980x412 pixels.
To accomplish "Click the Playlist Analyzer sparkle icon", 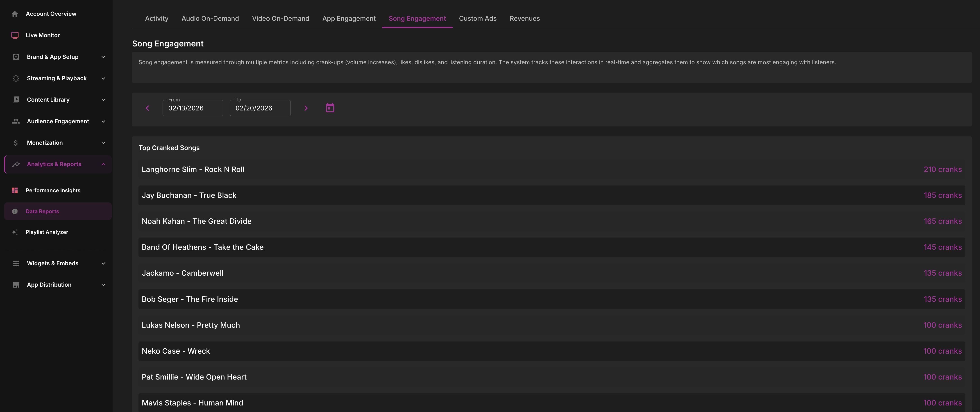I will click(15, 232).
